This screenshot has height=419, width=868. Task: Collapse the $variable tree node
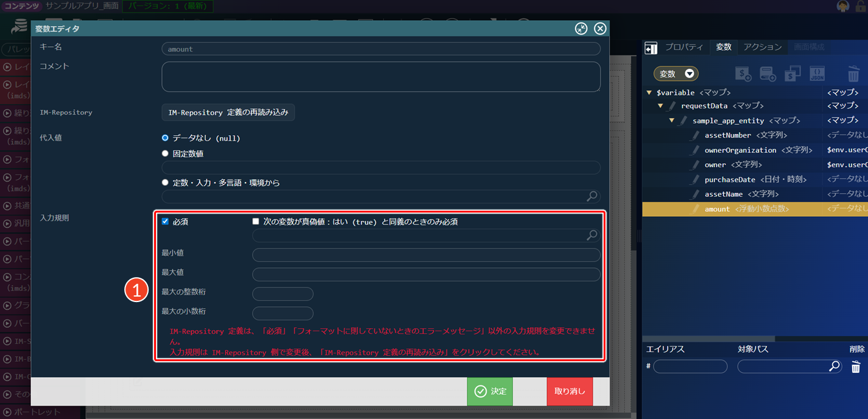click(x=649, y=93)
